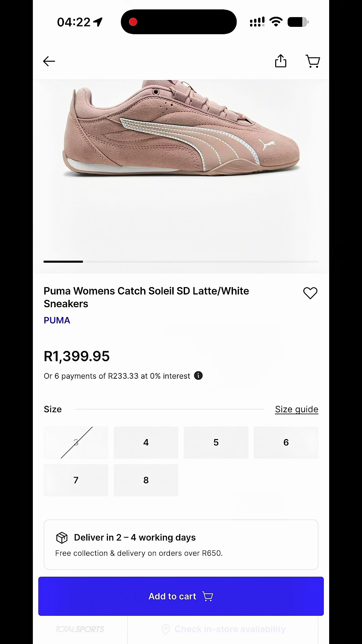Image resolution: width=362 pixels, height=644 pixels.
Task: Tap the image carousel progress indicator
Action: (181, 262)
